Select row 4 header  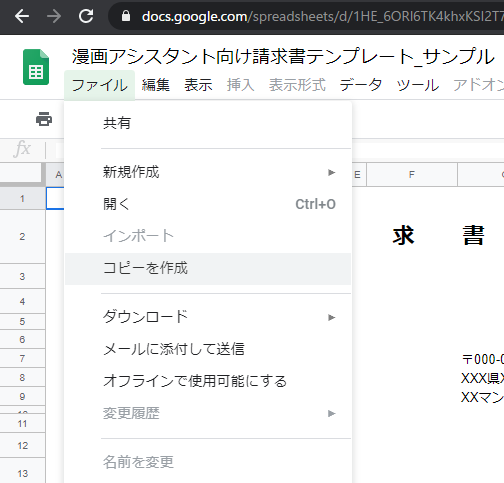click(22, 301)
